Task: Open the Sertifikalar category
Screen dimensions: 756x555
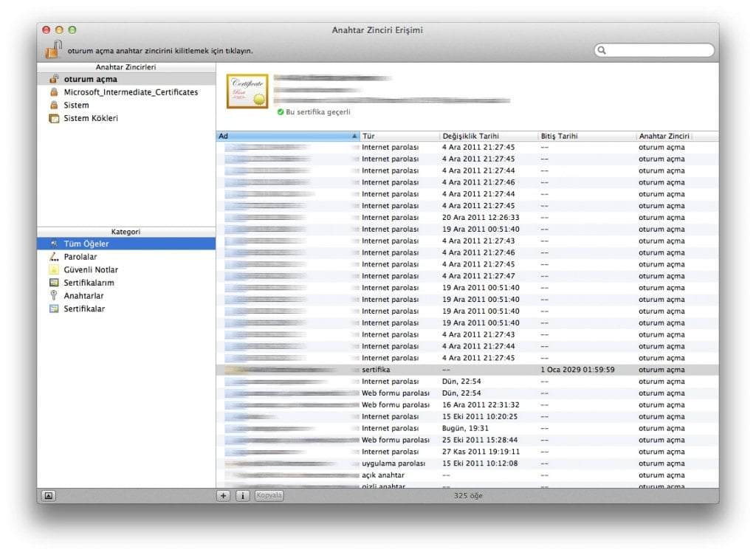Action: coord(84,309)
